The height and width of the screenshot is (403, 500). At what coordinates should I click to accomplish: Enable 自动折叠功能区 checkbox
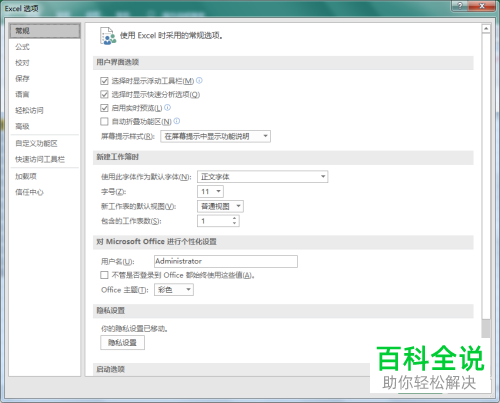click(104, 121)
